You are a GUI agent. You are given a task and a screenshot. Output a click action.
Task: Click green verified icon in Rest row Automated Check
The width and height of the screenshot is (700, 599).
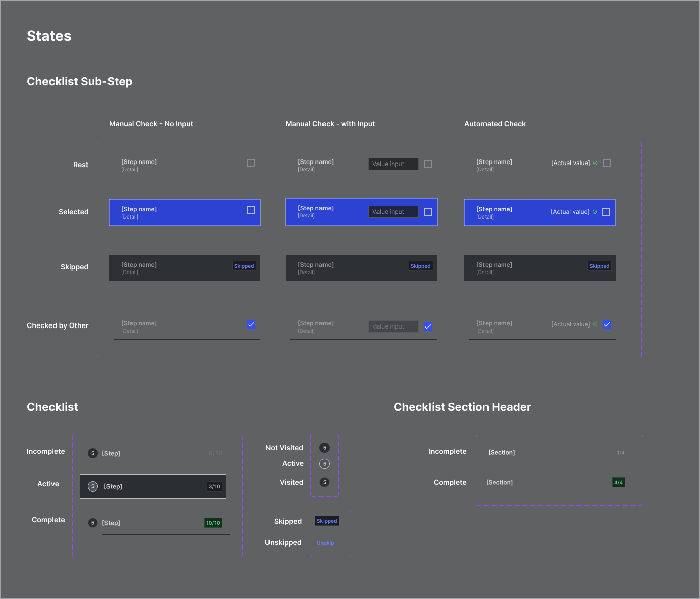(595, 163)
